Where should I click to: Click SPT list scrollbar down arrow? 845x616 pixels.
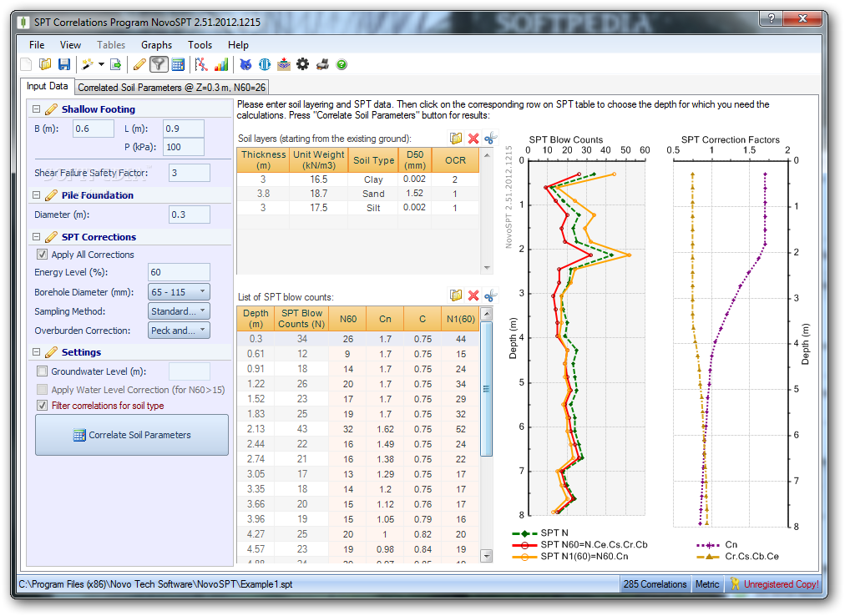(487, 556)
